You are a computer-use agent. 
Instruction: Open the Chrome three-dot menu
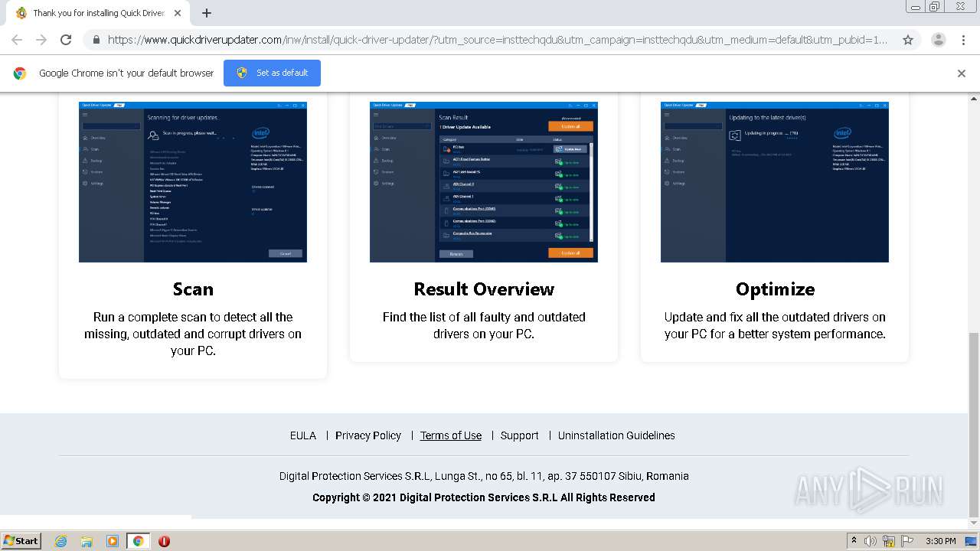(x=963, y=40)
